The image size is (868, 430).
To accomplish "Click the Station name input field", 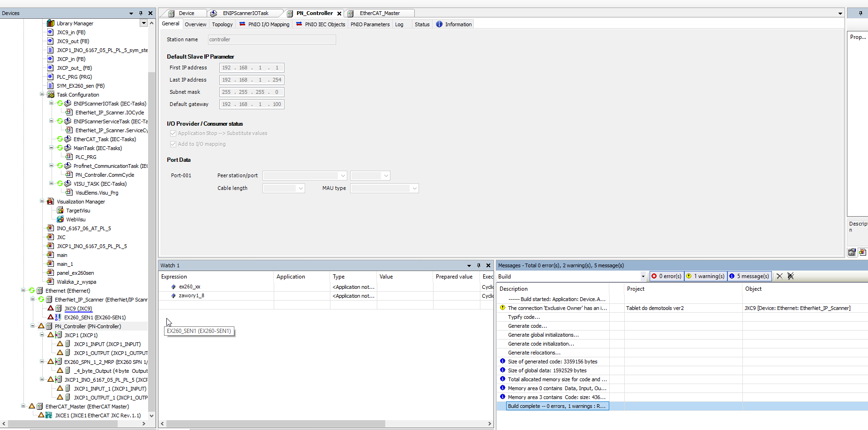I will tap(271, 40).
